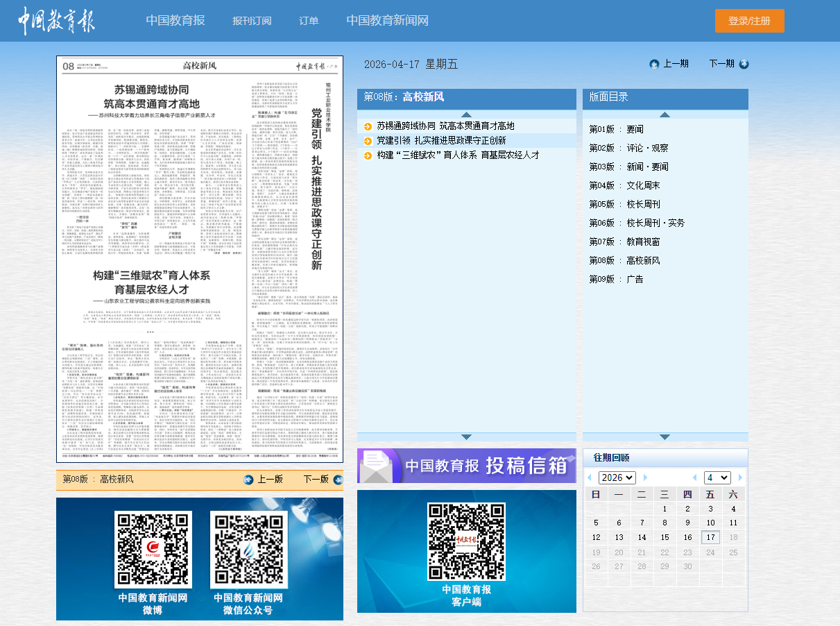The height and width of the screenshot is (626, 840).
Task: Click the 登录/注册 button
Action: pyautogui.click(x=750, y=21)
